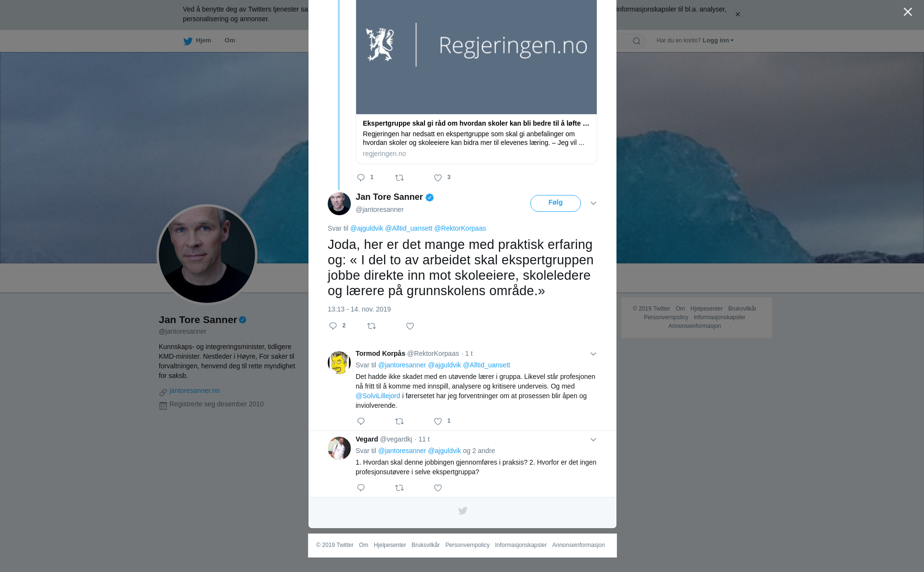Viewport: 924px width, 572px height.
Task: Open the jantoresanner.no website link
Action: point(194,390)
